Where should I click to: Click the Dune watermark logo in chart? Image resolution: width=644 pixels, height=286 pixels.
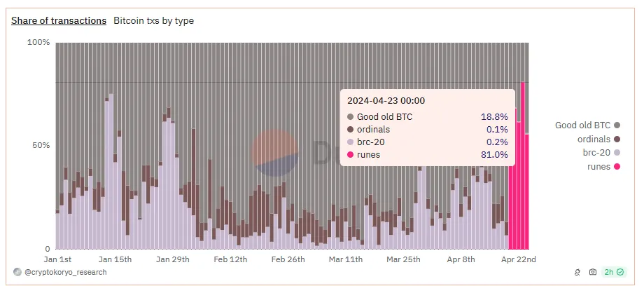point(274,153)
